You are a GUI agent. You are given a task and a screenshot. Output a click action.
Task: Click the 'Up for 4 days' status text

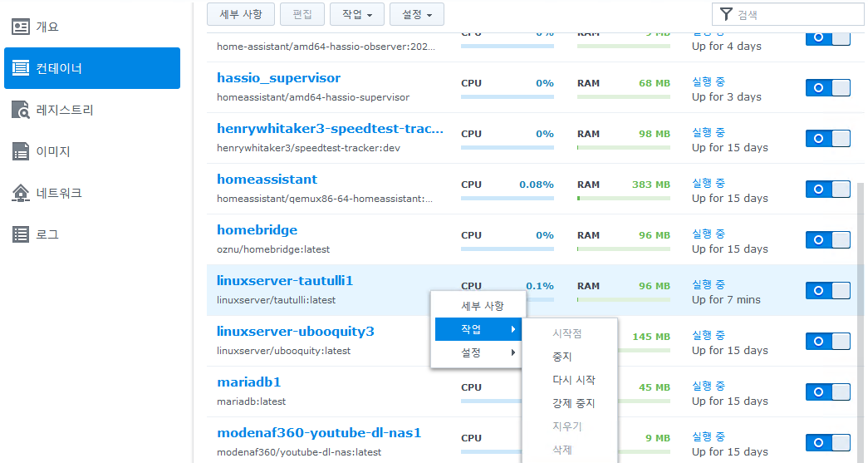[727, 47]
